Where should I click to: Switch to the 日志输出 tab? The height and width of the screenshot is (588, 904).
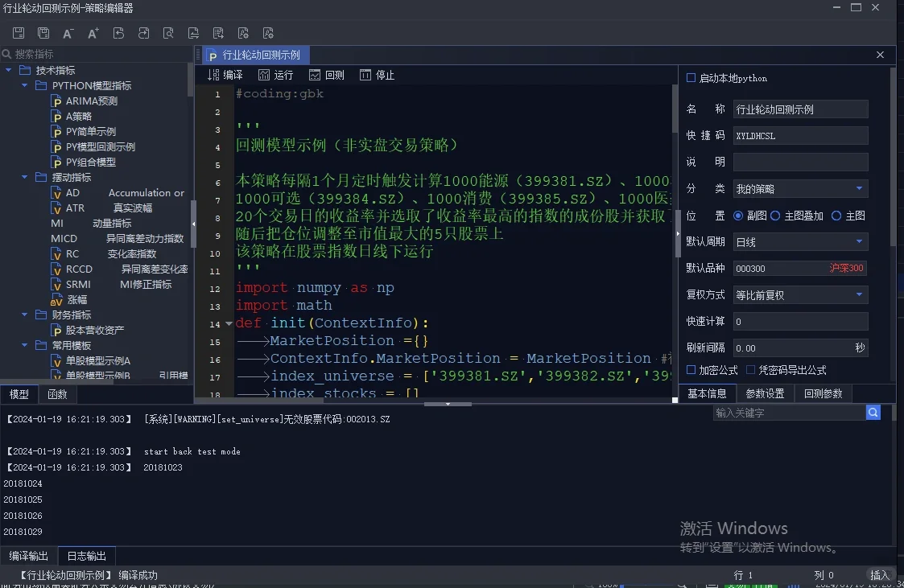[x=86, y=556]
